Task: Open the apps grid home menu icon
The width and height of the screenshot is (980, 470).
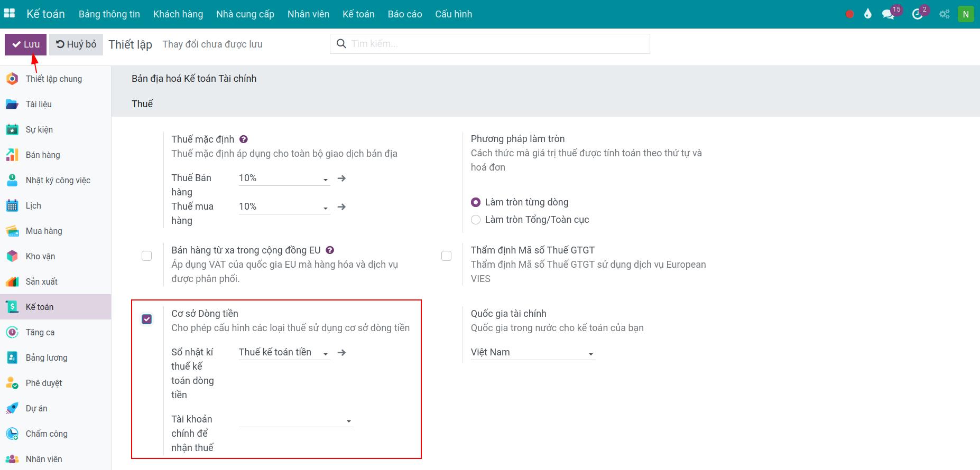Action: click(x=10, y=14)
